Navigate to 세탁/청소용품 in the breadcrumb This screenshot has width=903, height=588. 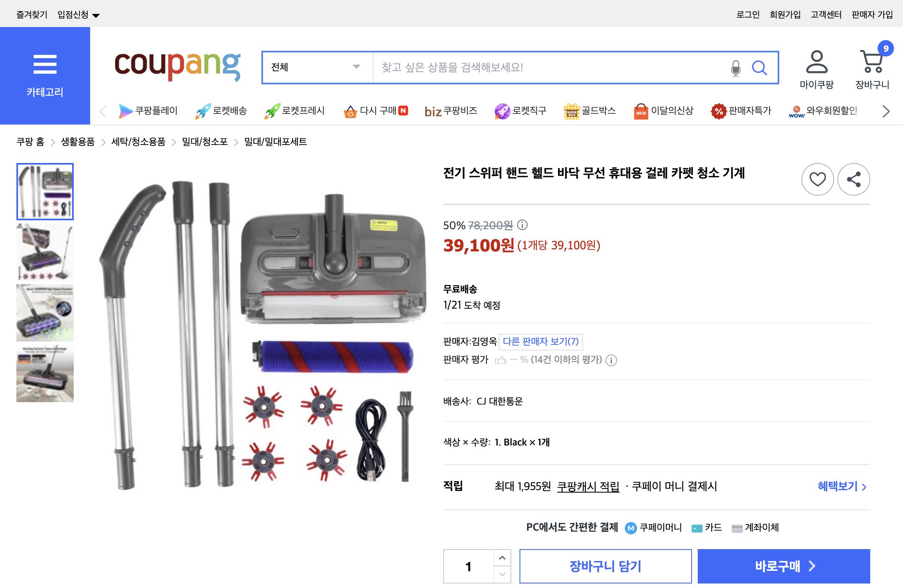click(x=139, y=142)
